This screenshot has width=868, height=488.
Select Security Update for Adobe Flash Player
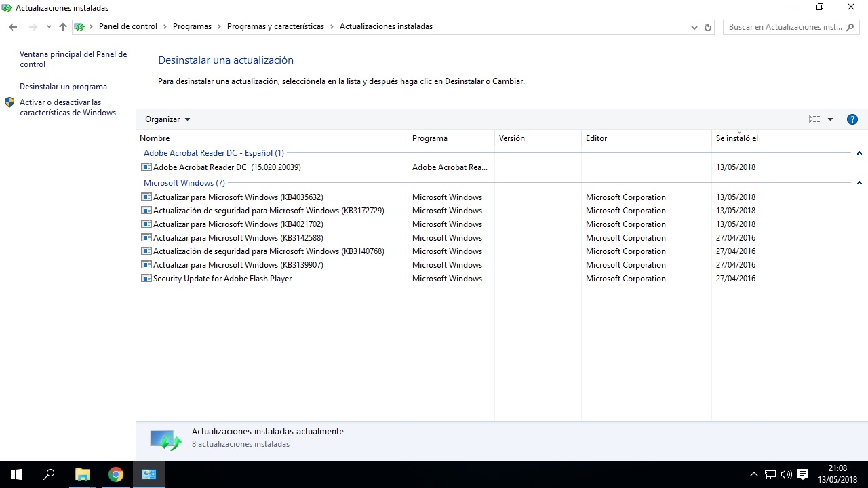pos(222,279)
